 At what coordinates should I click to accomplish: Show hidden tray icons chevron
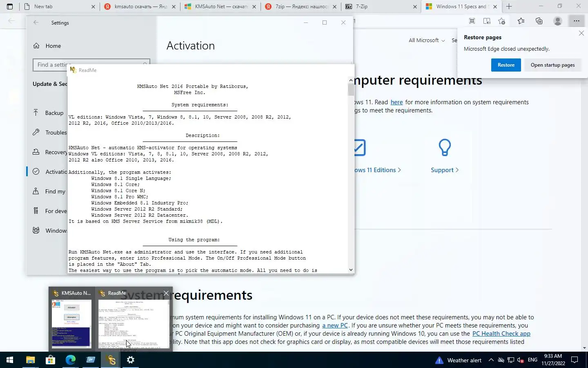pyautogui.click(x=491, y=360)
